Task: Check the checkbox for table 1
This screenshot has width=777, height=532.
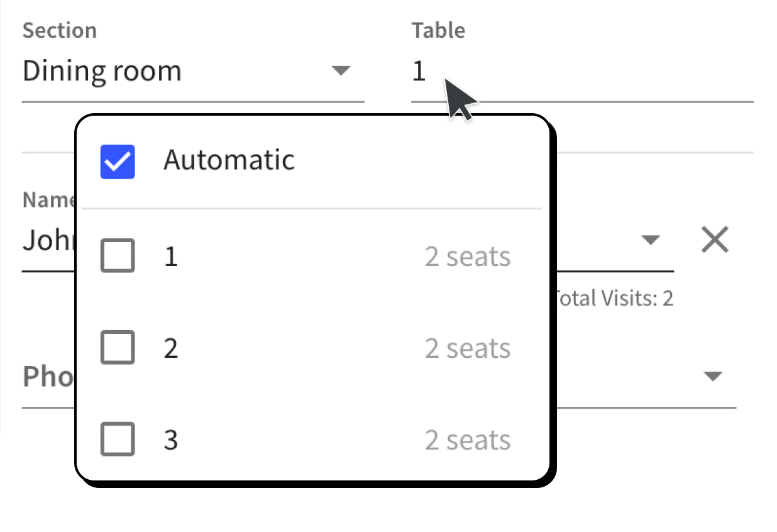Action: (x=118, y=255)
